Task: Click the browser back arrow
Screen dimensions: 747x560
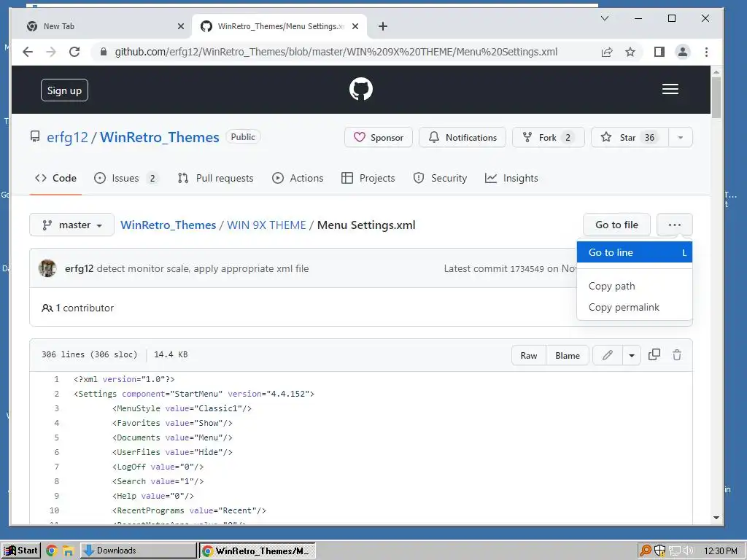Action: pyautogui.click(x=28, y=52)
